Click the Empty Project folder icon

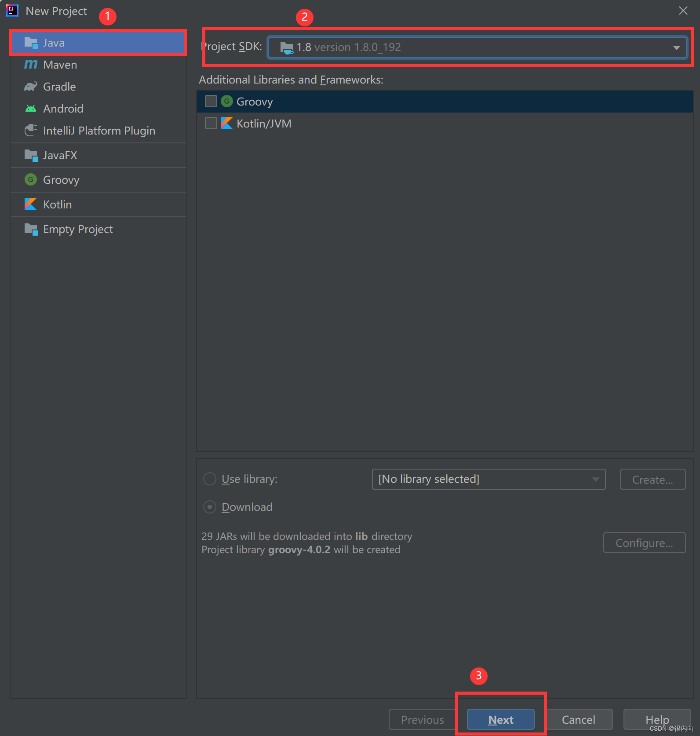click(31, 229)
